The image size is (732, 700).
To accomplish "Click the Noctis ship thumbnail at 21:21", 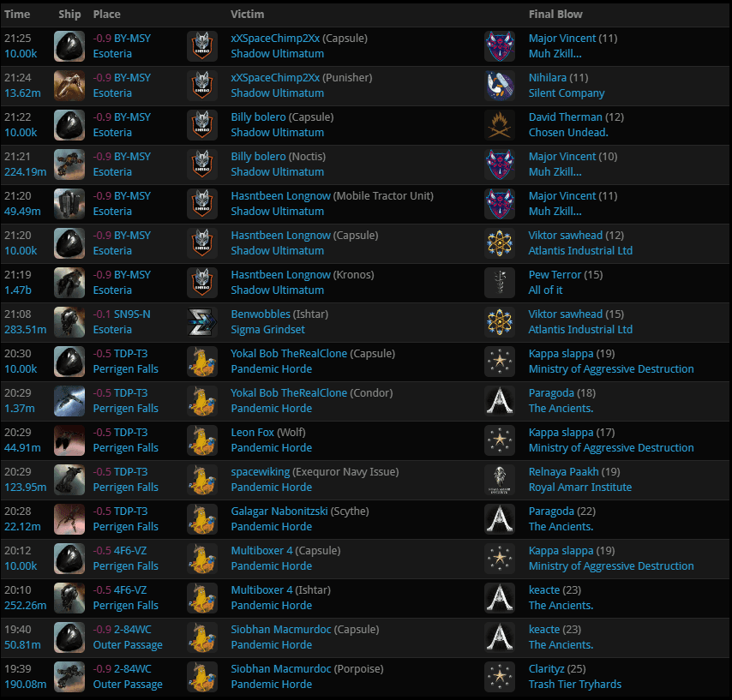I will pos(69,165).
